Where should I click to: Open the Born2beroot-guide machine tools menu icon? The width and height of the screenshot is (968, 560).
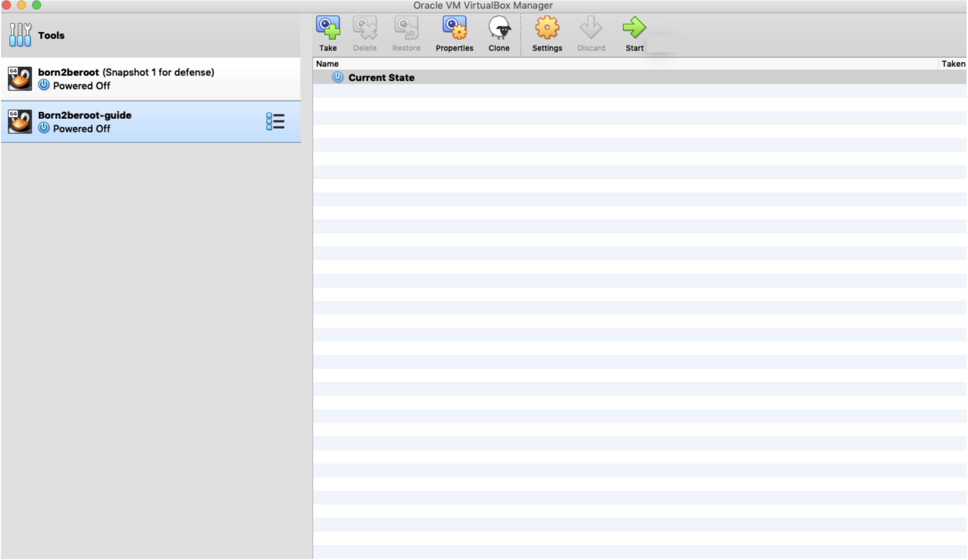click(275, 121)
